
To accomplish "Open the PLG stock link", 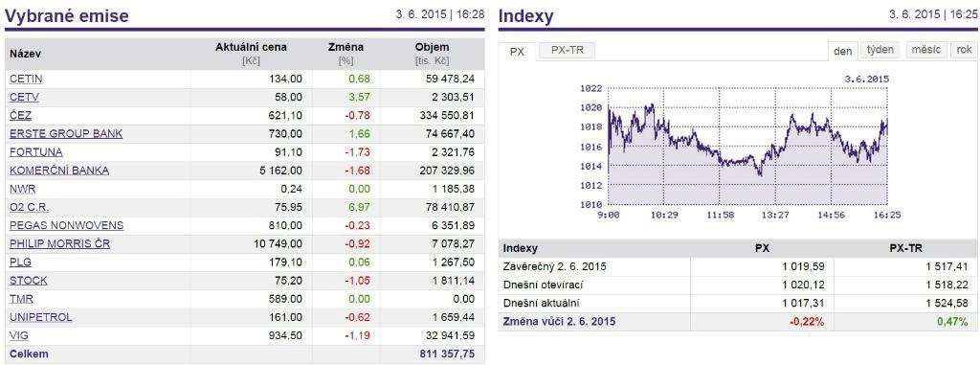I will click(21, 262).
